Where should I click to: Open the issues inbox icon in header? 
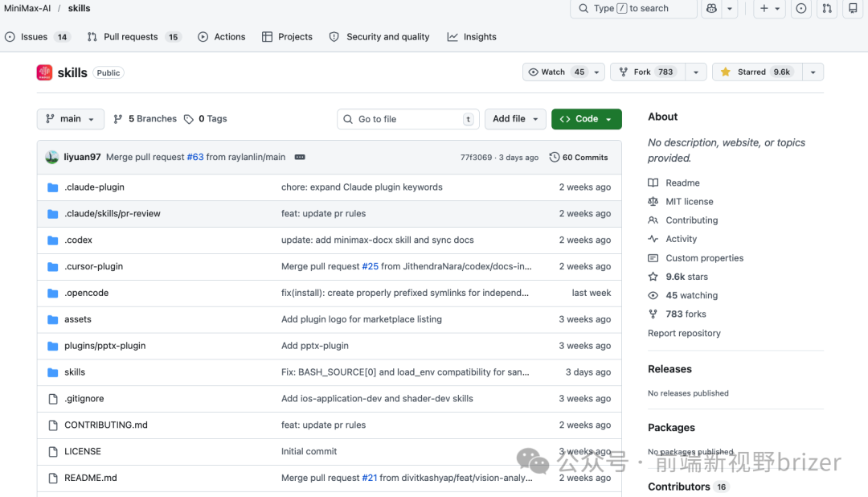point(801,8)
